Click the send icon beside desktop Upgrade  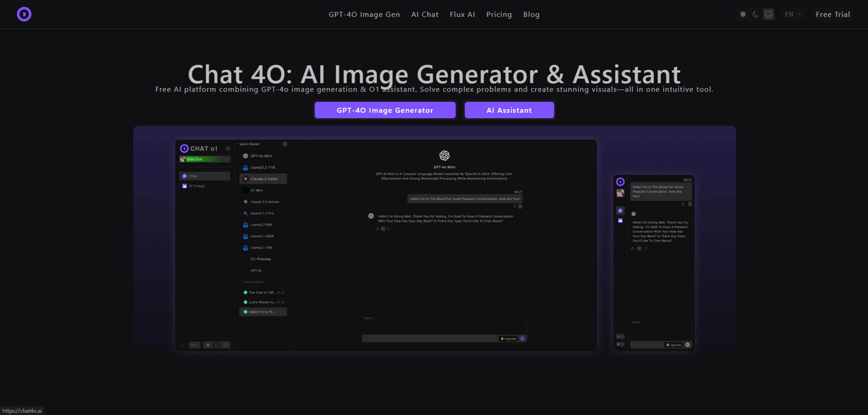pyautogui.click(x=522, y=339)
